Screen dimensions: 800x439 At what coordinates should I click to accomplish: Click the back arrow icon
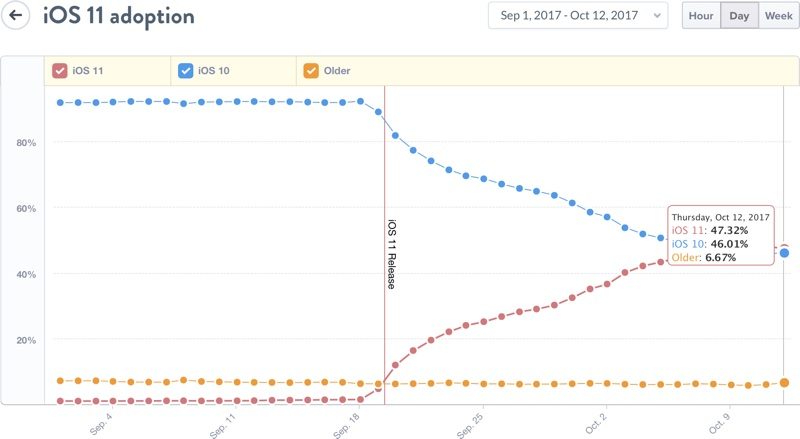point(15,16)
